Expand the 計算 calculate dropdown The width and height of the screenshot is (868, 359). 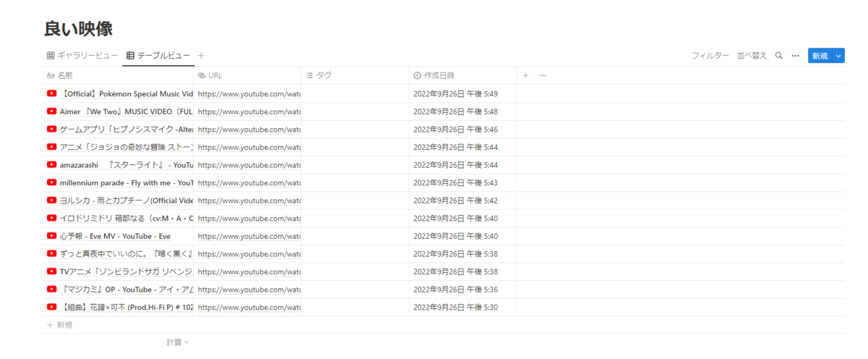pos(177,342)
